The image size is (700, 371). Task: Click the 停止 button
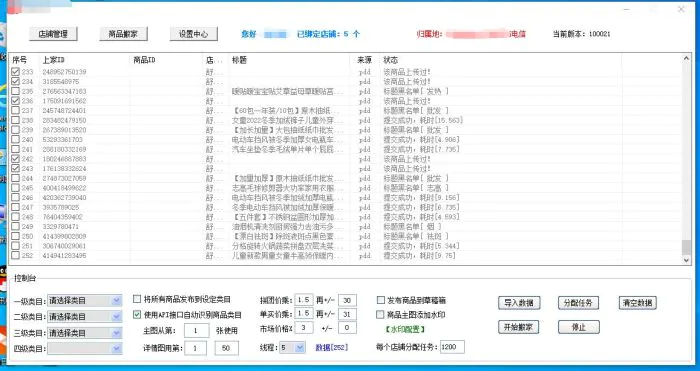[579, 327]
